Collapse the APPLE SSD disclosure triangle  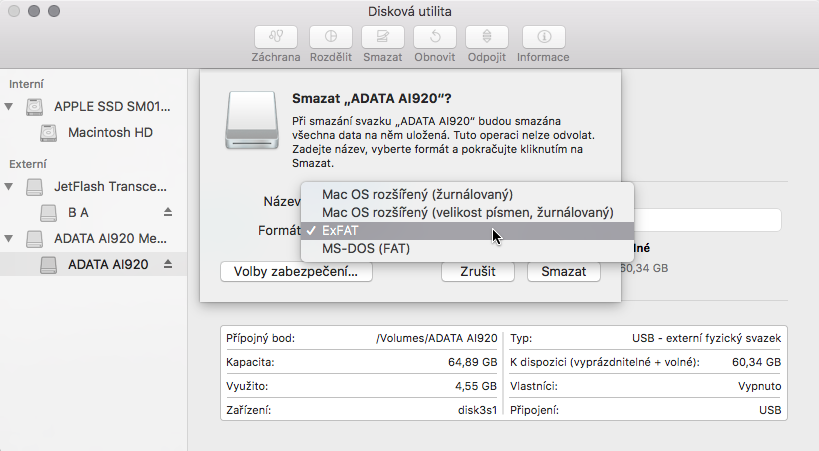(x=9, y=107)
